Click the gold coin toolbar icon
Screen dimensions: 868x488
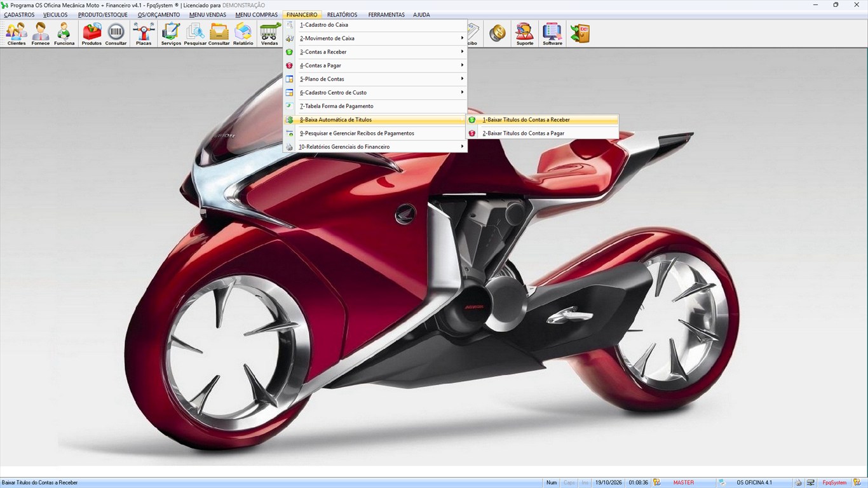tap(498, 34)
